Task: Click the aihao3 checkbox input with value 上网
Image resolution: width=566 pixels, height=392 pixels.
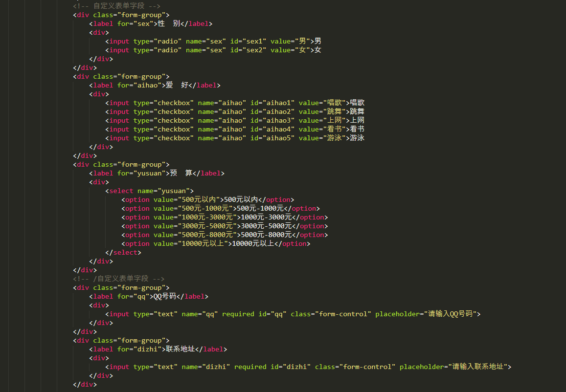Action: [x=235, y=120]
